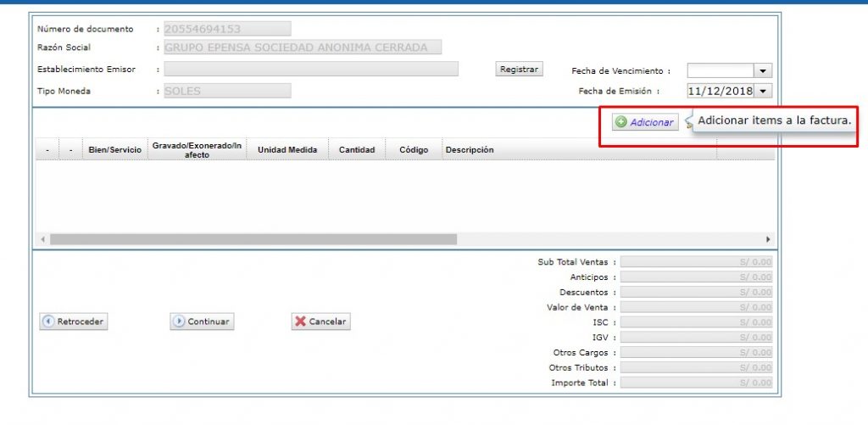Click the Sub Total Ventas amount field
This screenshot has height=425, width=868.
tap(696, 262)
